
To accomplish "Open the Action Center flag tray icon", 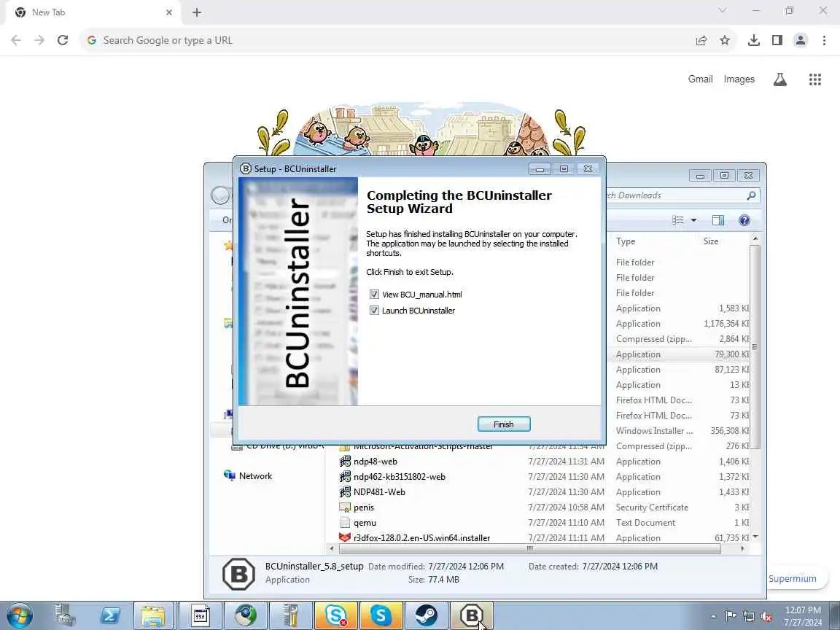I will [x=731, y=617].
